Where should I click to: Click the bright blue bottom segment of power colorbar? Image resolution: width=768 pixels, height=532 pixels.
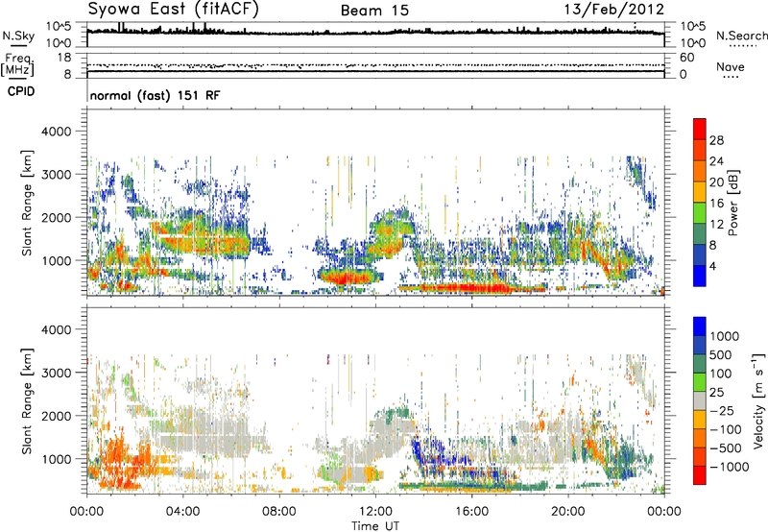[x=700, y=276]
